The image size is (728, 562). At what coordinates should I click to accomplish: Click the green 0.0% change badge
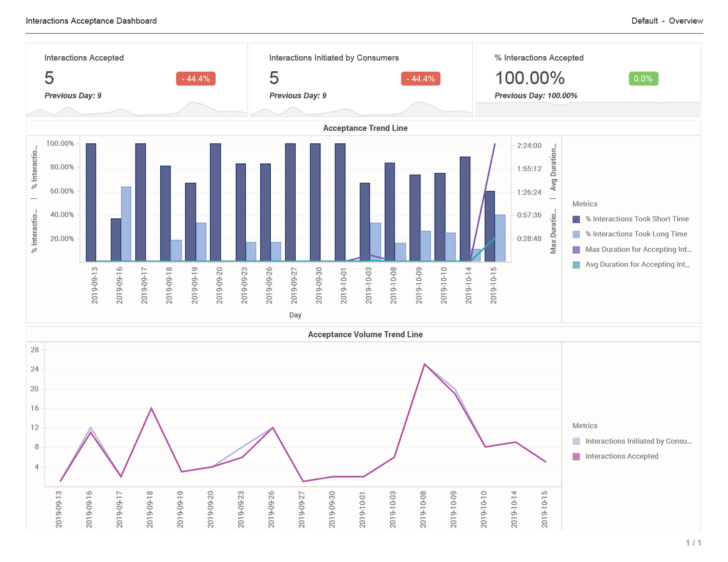pyautogui.click(x=643, y=79)
